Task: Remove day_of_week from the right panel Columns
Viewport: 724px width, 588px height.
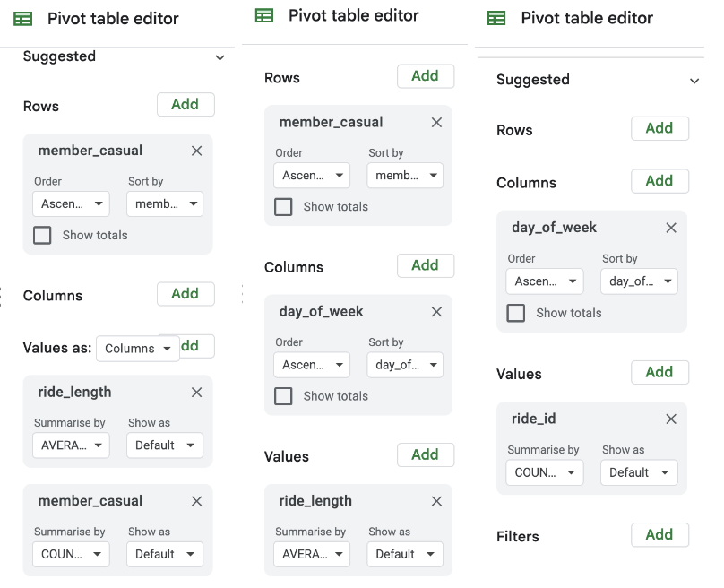Action: click(x=671, y=228)
